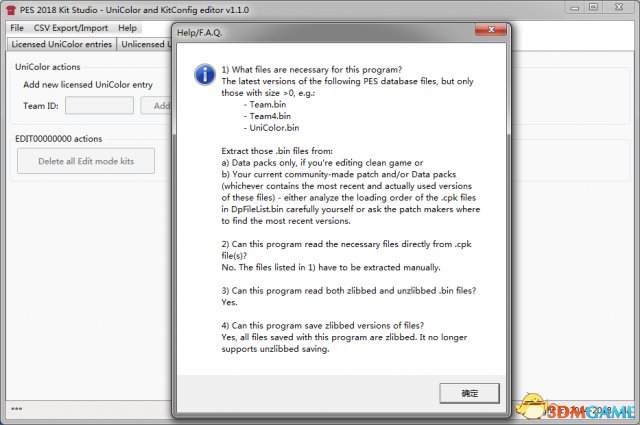
Task: Minimize the main Kit Studio window
Action: click(575, 7)
